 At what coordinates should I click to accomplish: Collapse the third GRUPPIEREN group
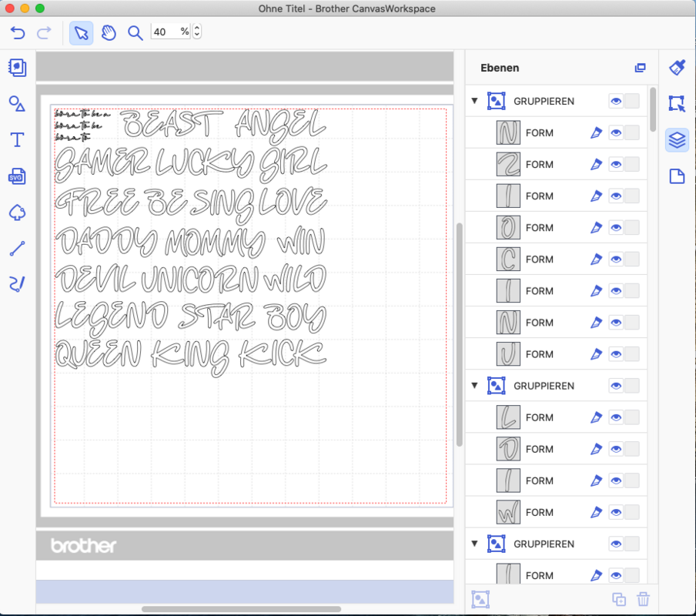coord(474,544)
